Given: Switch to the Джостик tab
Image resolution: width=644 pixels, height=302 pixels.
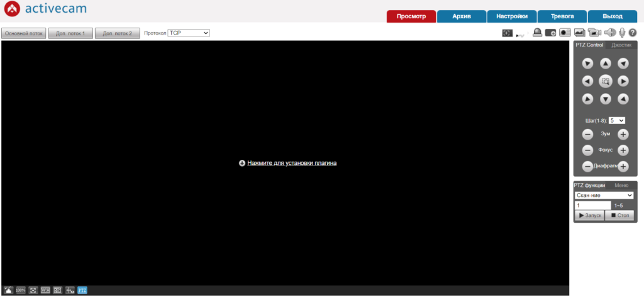Looking at the screenshot, I should 621,45.
